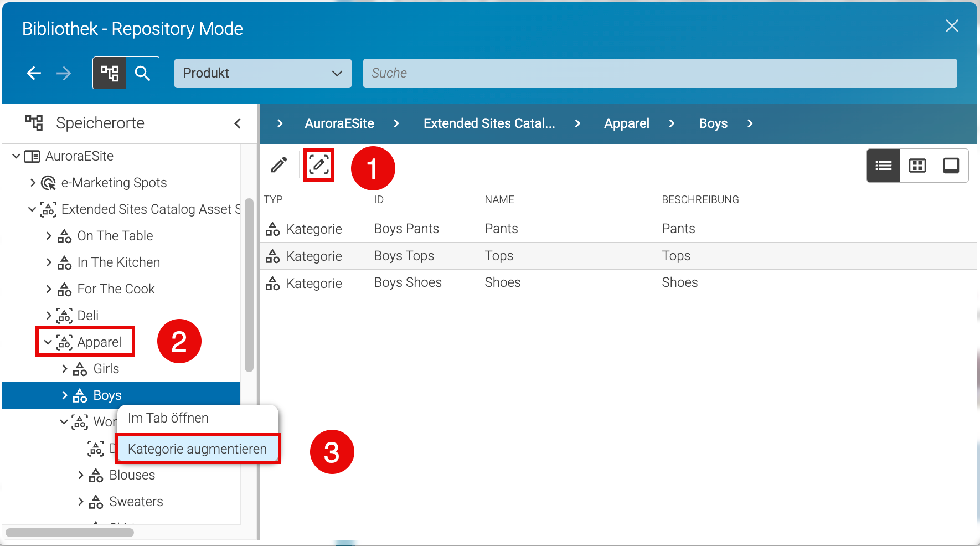The image size is (980, 546).
Task: Choose Kategorie augmentieren from context menu
Action: click(198, 449)
